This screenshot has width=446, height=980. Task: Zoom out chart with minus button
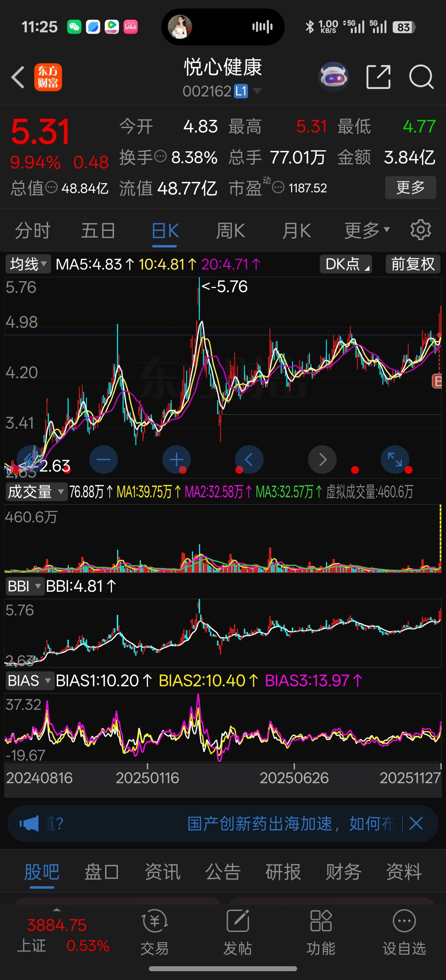click(103, 460)
